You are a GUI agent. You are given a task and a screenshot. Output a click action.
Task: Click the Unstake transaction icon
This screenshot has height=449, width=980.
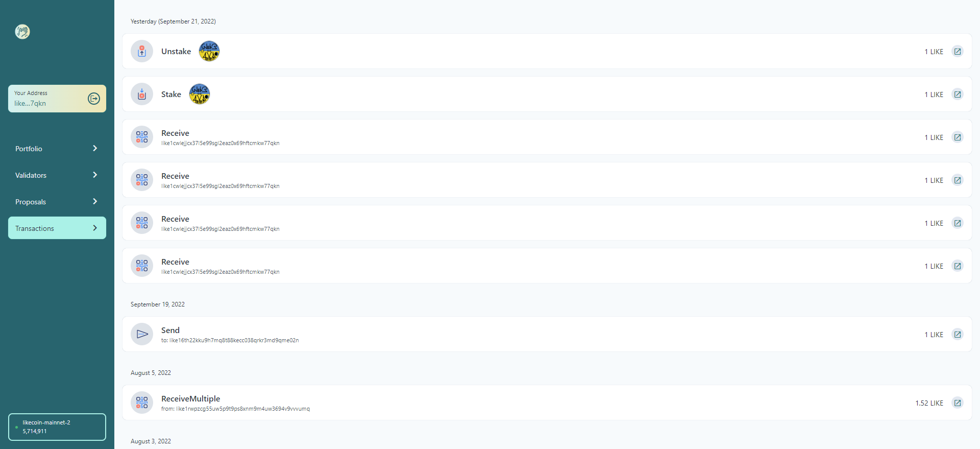pyautogui.click(x=142, y=51)
